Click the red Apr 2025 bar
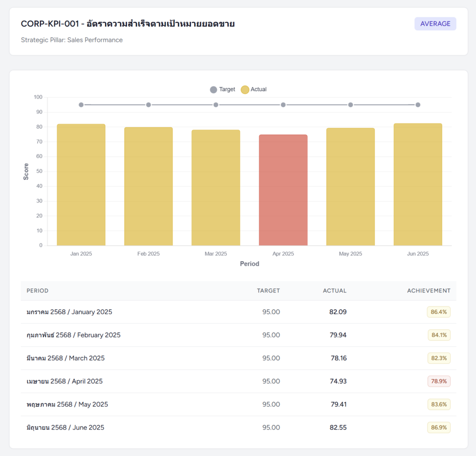Image resolution: width=476 pixels, height=456 pixels. [283, 190]
